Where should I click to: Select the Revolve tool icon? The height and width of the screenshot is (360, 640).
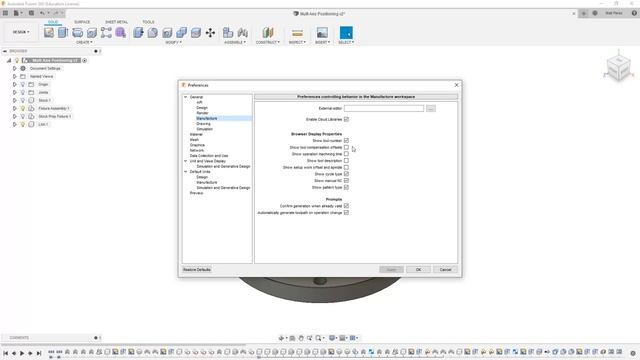click(x=78, y=32)
